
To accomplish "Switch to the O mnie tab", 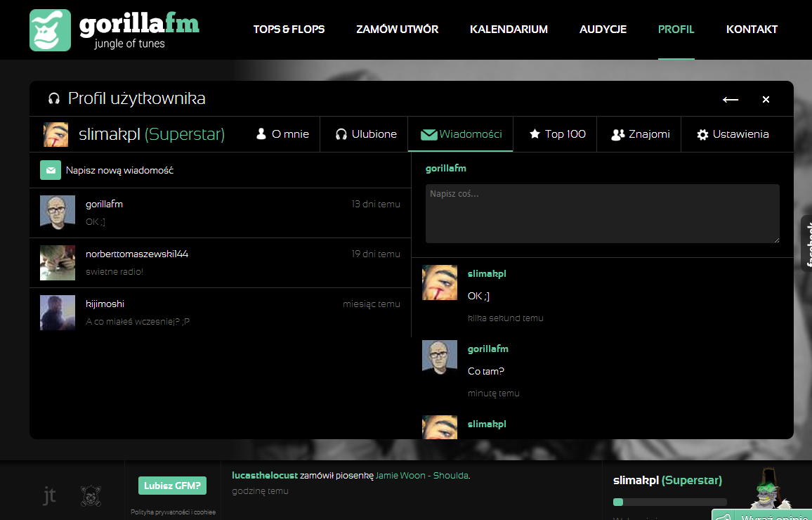I will coord(283,134).
